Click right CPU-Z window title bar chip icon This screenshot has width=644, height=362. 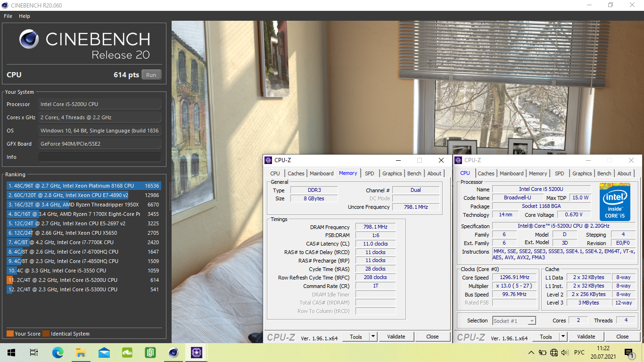[x=458, y=160]
